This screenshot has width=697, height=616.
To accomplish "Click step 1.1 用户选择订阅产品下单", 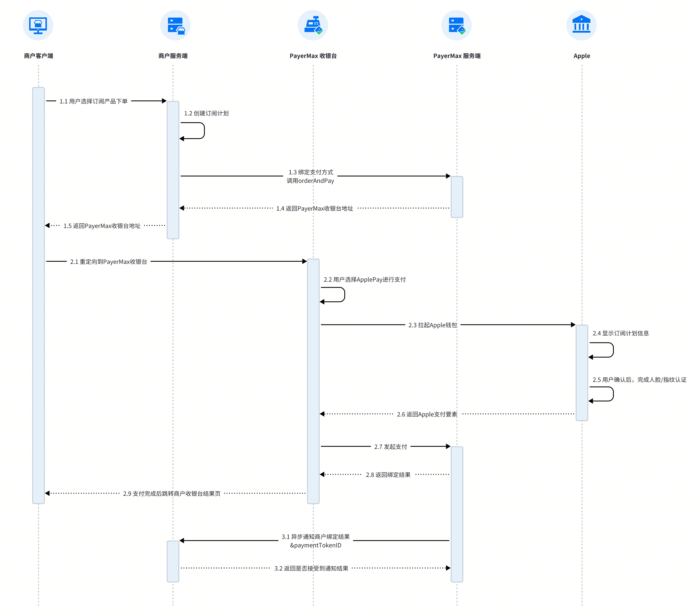I will 93,101.
